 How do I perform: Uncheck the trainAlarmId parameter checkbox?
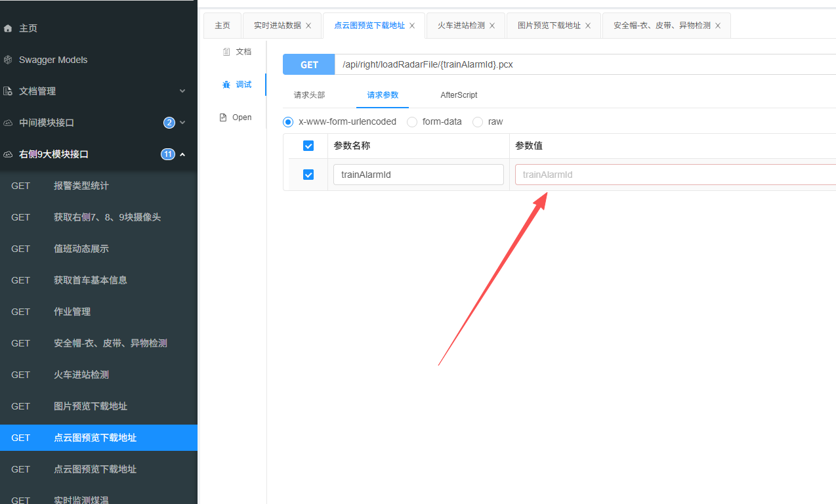tap(308, 175)
